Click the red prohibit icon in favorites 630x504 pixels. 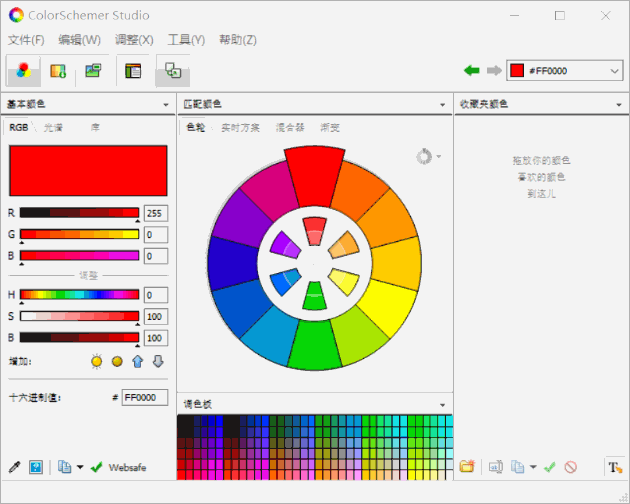pos(571,467)
